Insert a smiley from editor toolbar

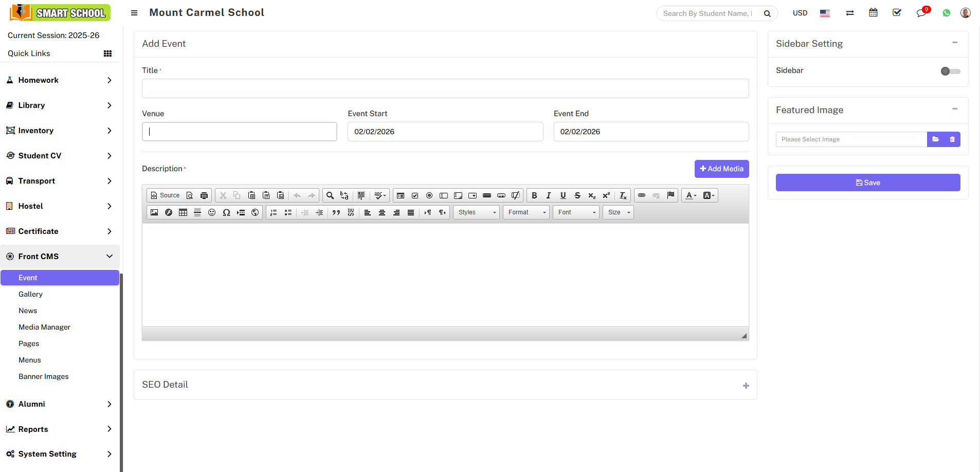point(212,212)
